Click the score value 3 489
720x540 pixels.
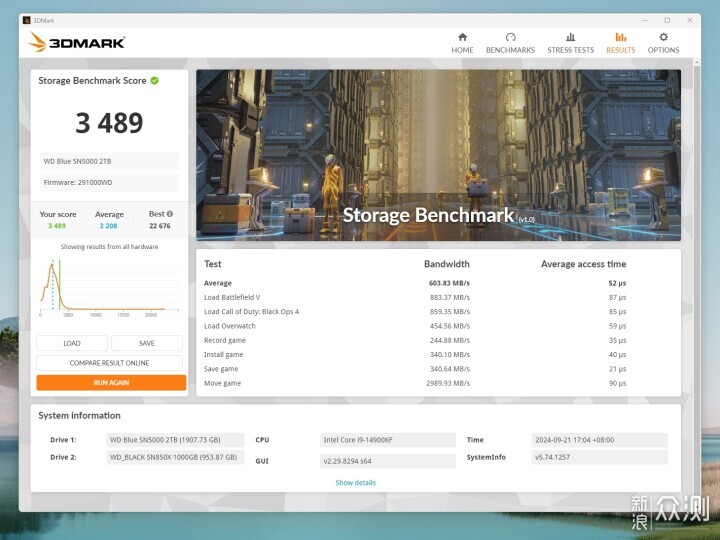click(x=109, y=123)
